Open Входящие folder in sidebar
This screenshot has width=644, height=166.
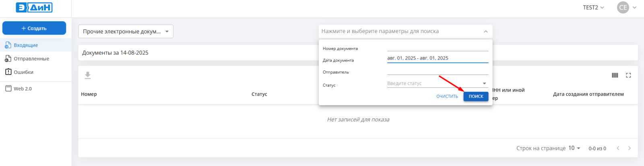26,45
